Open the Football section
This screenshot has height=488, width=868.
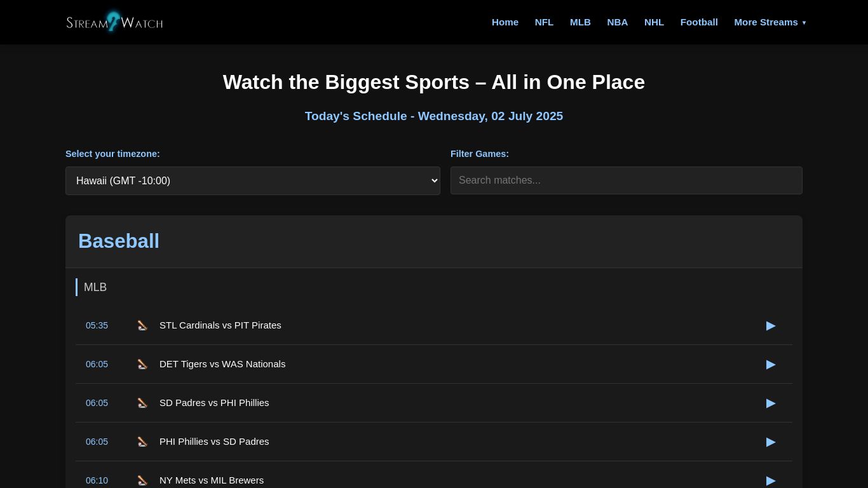pos(699,22)
